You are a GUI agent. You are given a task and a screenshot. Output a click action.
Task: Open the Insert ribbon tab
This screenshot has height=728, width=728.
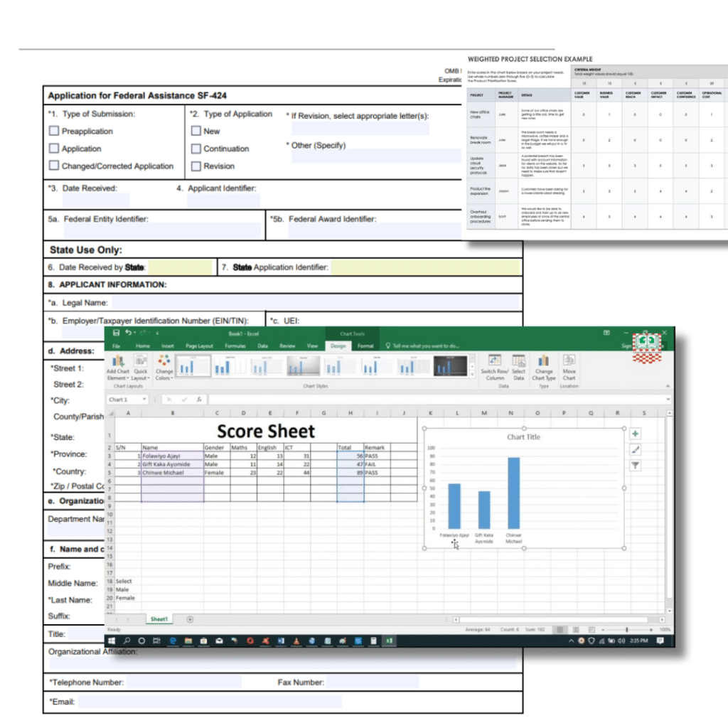(166, 346)
